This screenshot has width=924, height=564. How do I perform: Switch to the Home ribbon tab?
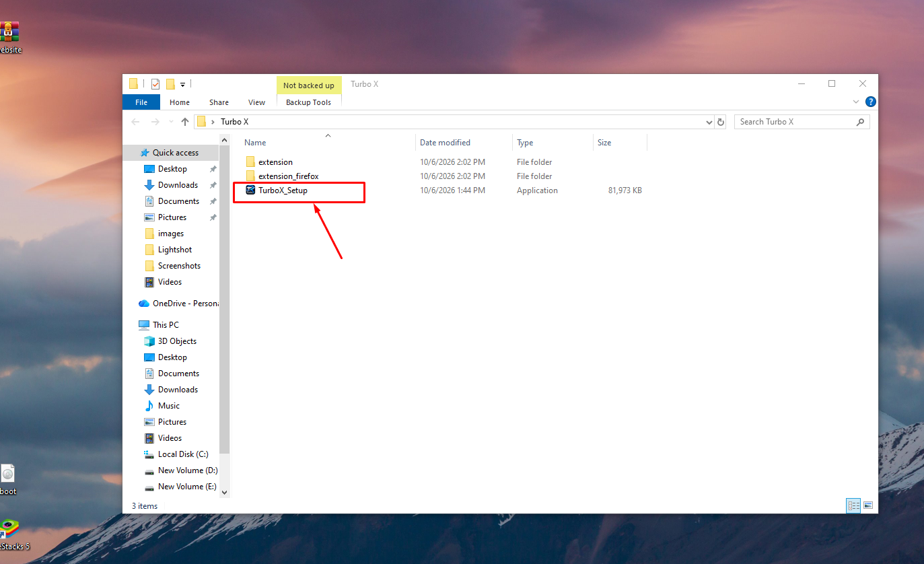pyautogui.click(x=180, y=102)
